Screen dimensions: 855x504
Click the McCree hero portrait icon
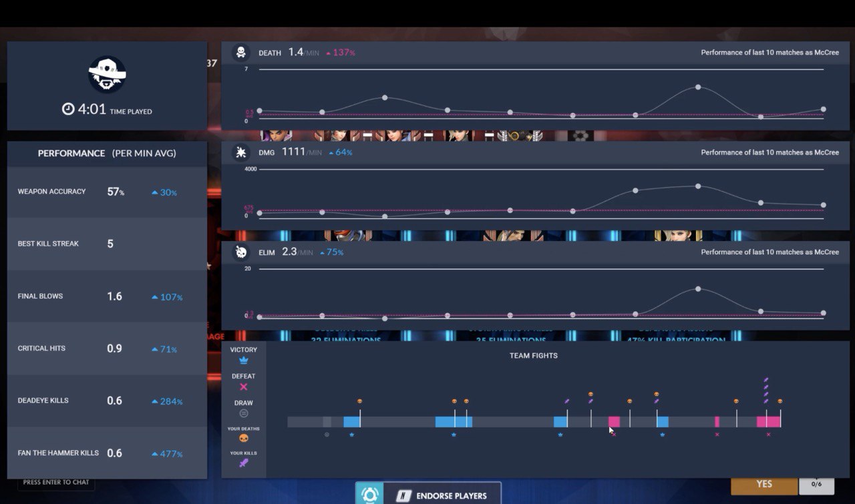107,74
